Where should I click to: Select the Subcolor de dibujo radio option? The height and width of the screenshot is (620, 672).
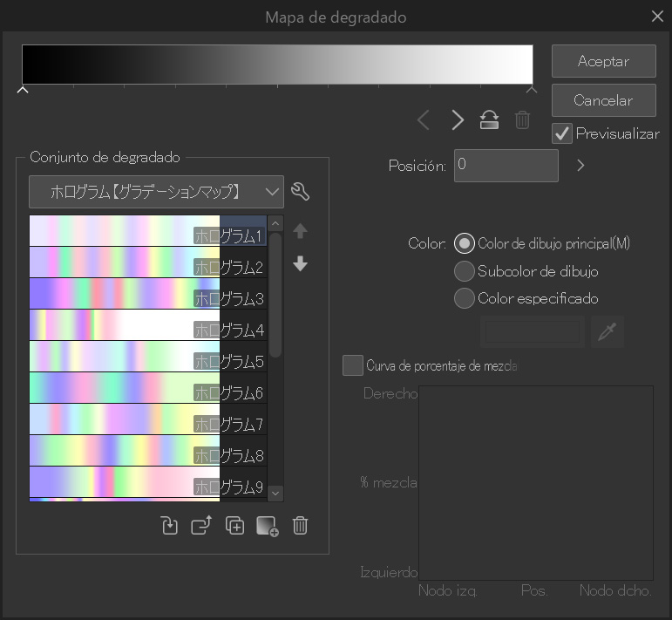point(465,271)
